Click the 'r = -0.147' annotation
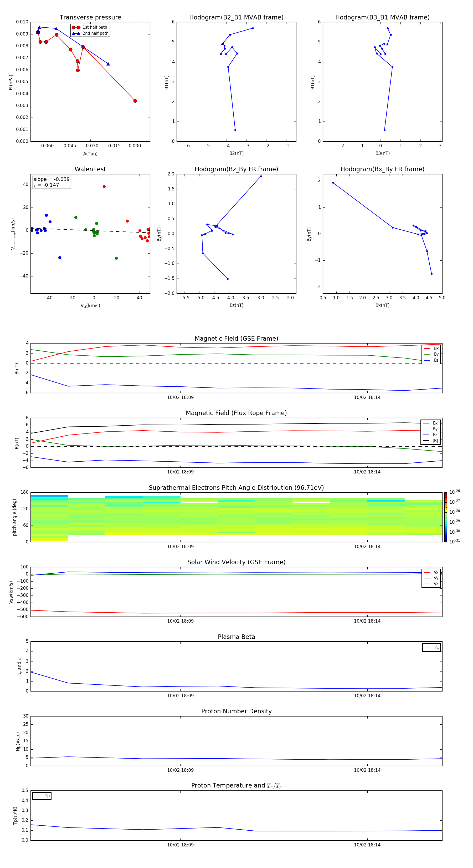The width and height of the screenshot is (473, 868). pos(47,185)
